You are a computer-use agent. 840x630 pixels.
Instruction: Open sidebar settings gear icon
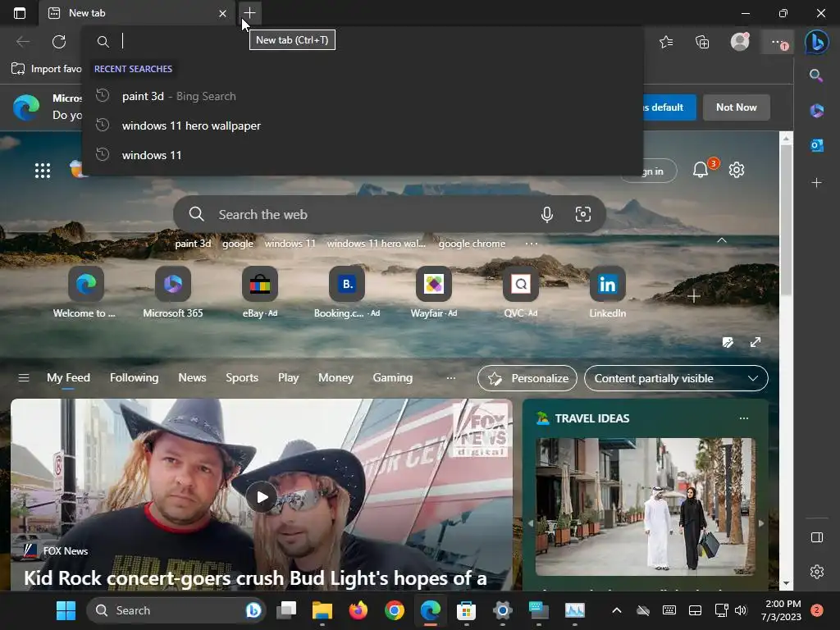[x=817, y=572]
